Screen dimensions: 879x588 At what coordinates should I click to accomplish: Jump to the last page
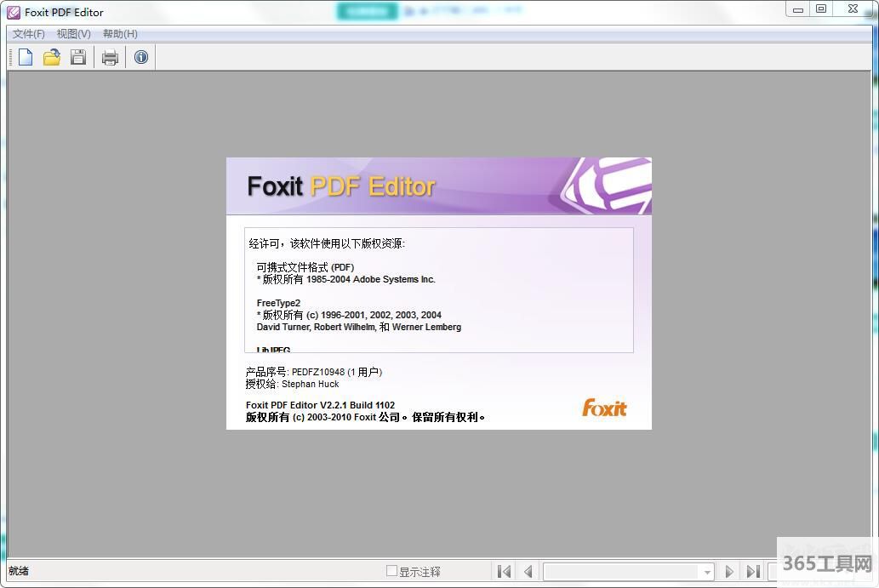tap(753, 572)
